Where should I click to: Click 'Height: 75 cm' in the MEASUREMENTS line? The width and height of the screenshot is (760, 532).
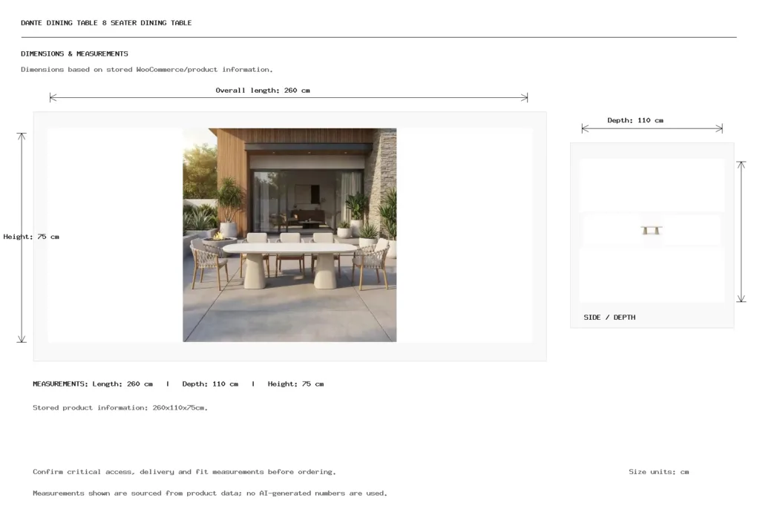point(295,384)
